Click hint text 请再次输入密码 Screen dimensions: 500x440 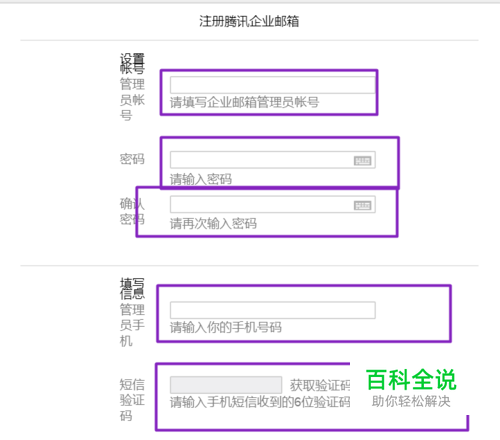pyautogui.click(x=213, y=223)
